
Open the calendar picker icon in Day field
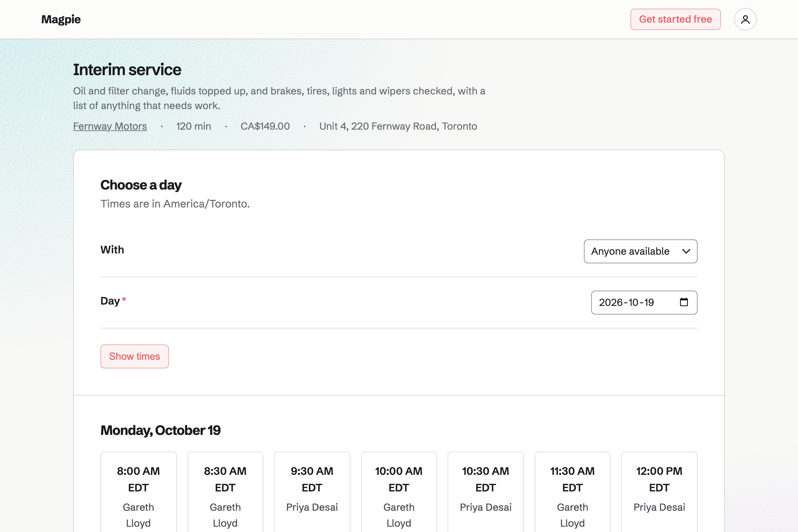[684, 302]
